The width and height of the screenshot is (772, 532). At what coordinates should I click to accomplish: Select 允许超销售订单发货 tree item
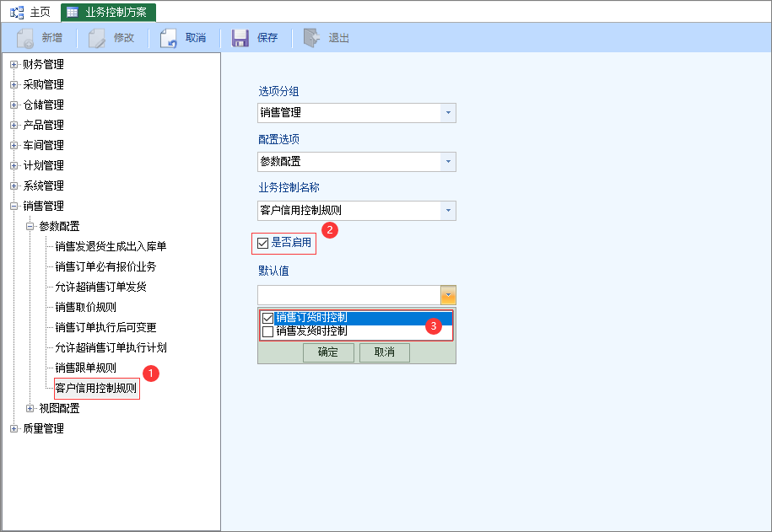100,287
